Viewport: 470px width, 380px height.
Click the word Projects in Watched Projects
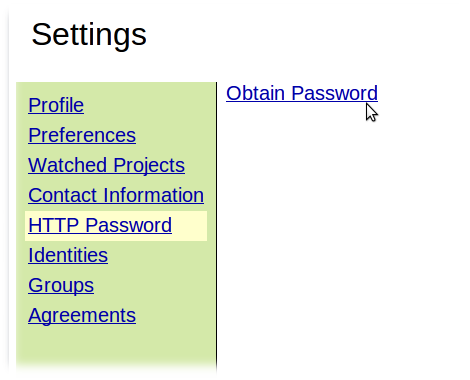coord(149,165)
